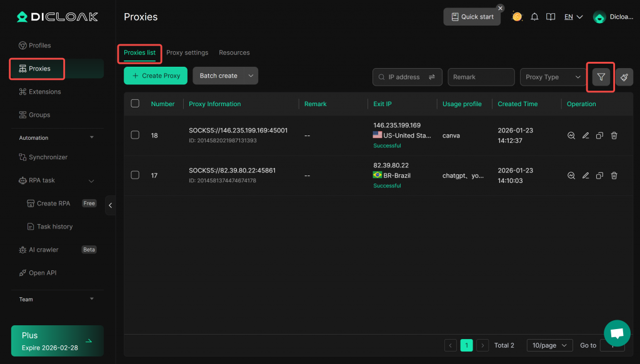Edit proxy number 17 with pencil icon

tap(586, 176)
